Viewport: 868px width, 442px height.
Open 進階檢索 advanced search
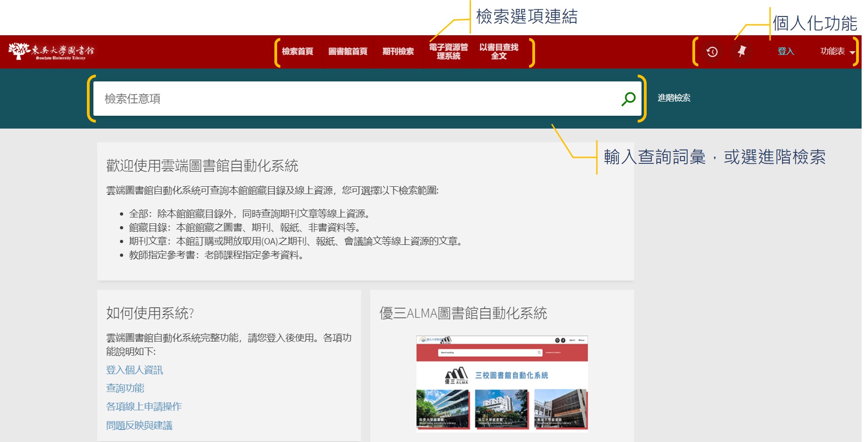[x=674, y=98]
